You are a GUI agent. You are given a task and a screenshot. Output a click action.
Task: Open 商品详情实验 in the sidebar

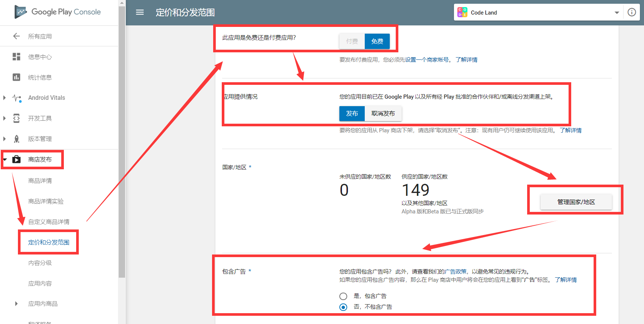point(46,201)
